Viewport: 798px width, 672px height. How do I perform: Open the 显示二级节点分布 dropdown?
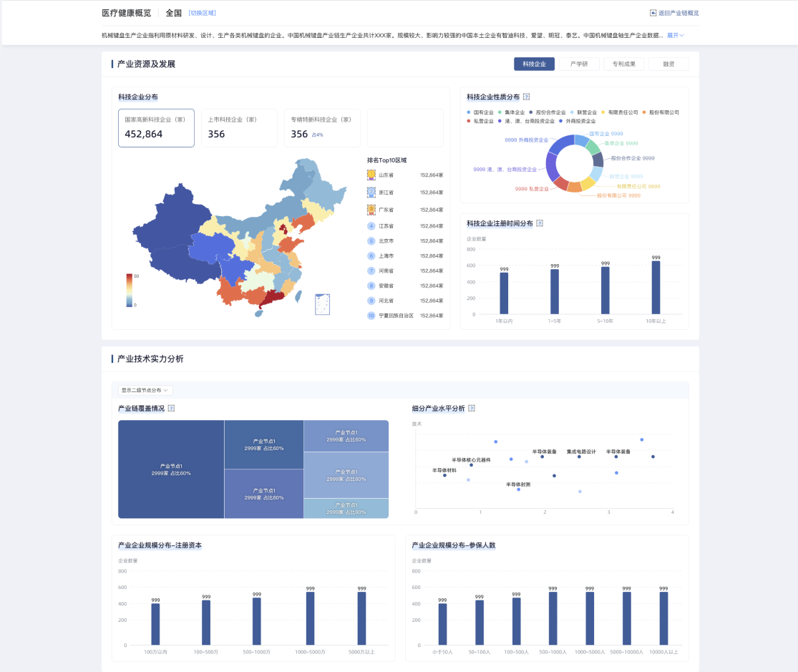pyautogui.click(x=145, y=391)
